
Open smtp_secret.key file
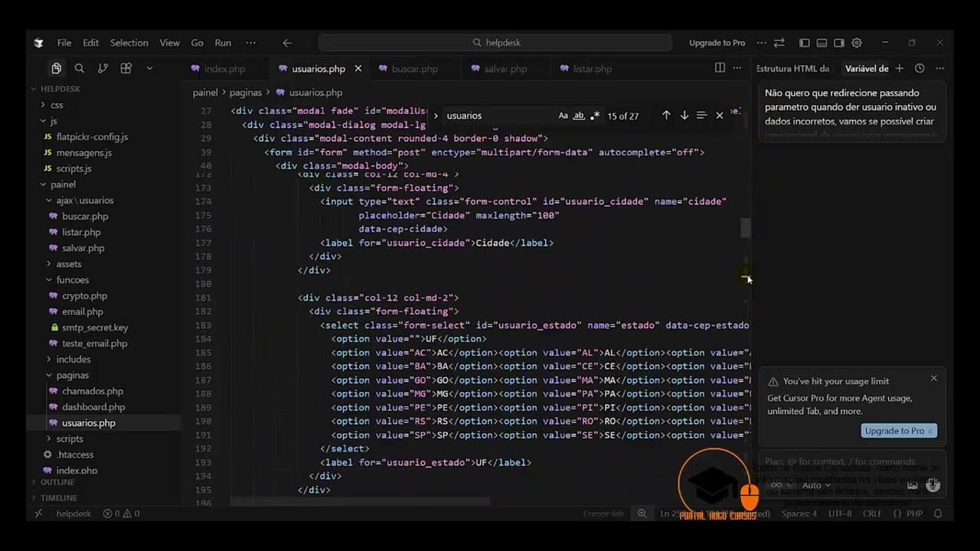(95, 328)
